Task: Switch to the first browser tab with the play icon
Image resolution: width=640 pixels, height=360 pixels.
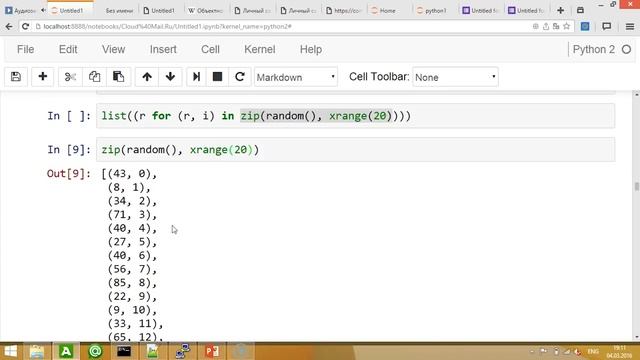Action: [x=20, y=11]
